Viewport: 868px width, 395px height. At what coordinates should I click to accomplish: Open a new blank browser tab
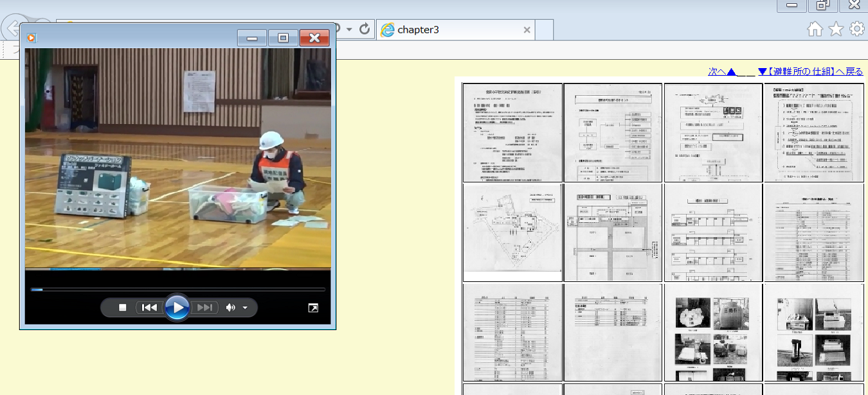(x=545, y=30)
